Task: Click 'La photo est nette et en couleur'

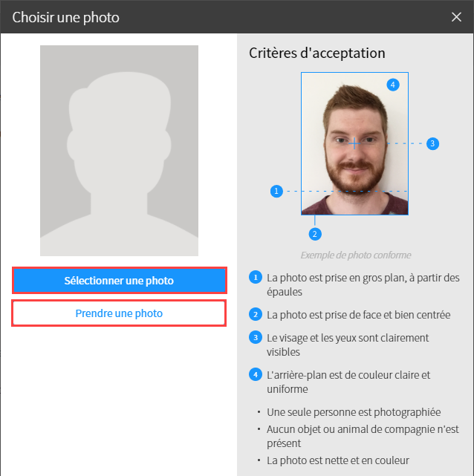Action: (x=338, y=460)
